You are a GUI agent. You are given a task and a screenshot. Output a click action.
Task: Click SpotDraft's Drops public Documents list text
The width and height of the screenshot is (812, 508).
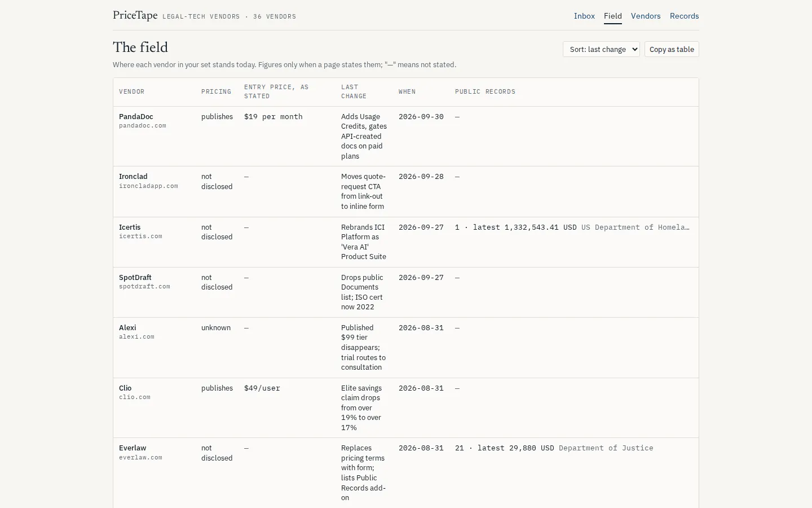coord(362,292)
